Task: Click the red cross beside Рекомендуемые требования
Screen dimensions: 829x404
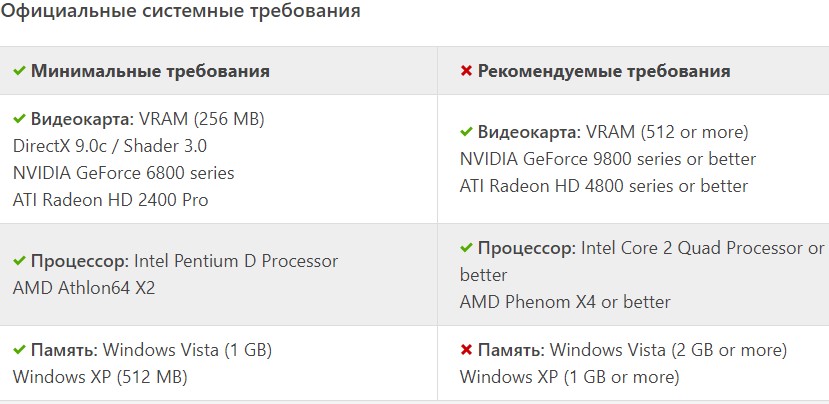Action: (x=466, y=71)
